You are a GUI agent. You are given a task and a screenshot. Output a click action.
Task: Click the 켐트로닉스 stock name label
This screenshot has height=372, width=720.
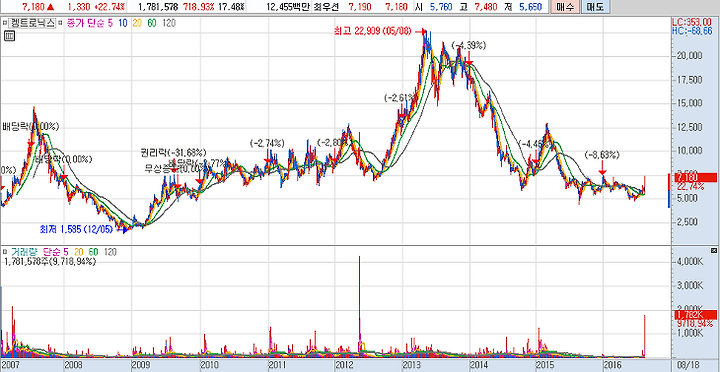[32, 23]
